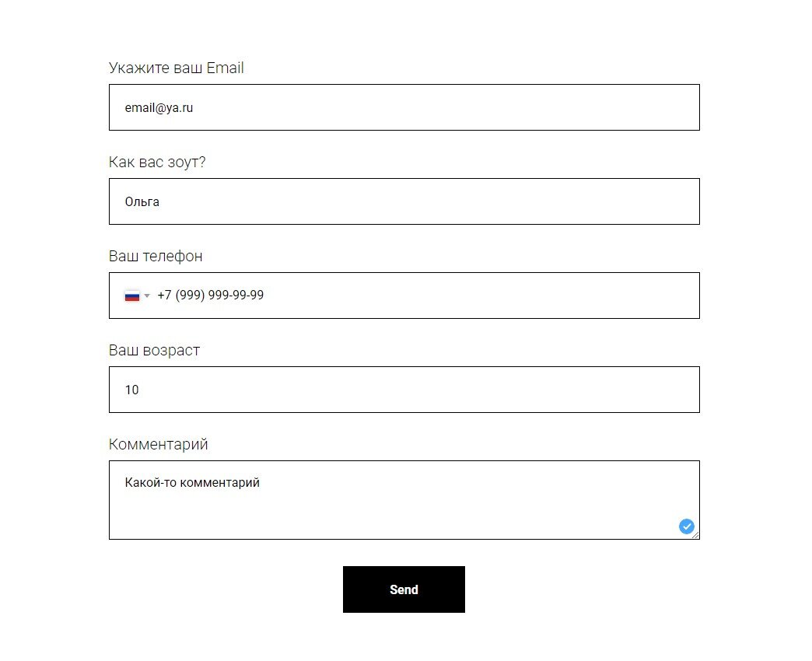The image size is (812, 661).
Task: Click the 'email@ya.ru' text
Action: pos(159,108)
